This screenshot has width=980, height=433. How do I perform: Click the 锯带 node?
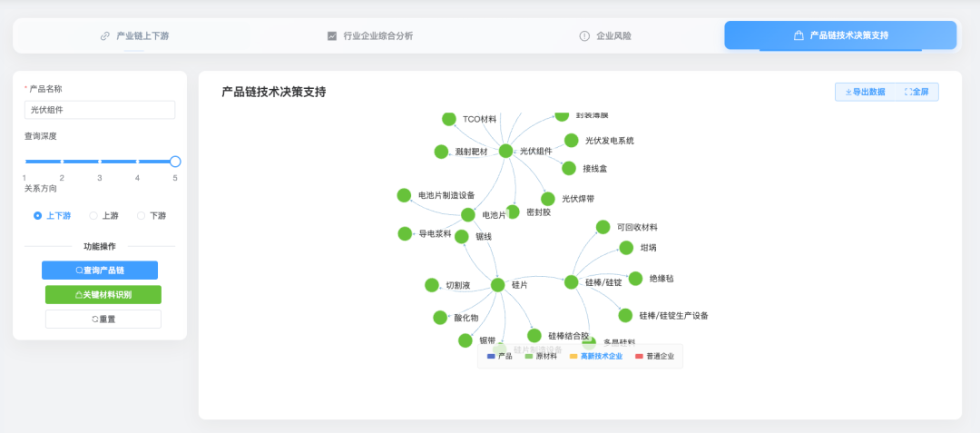(465, 340)
